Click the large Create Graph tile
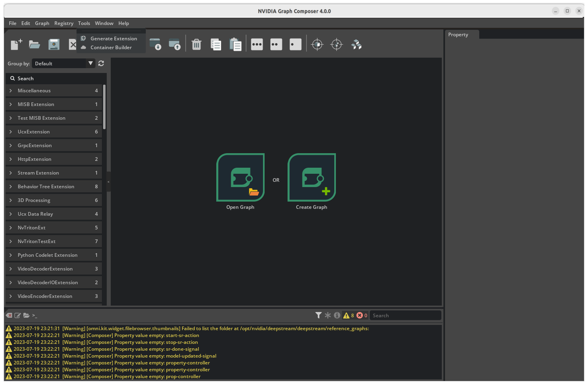Screen dimensions: 588x385 (x=312, y=177)
